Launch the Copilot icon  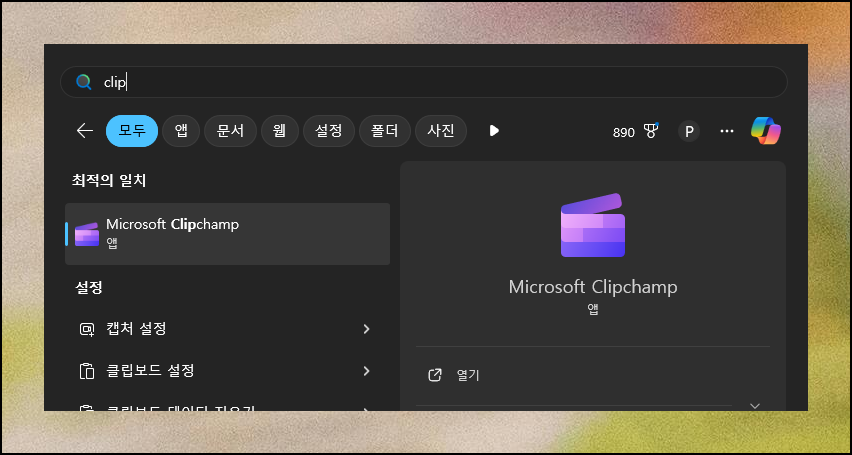point(766,131)
